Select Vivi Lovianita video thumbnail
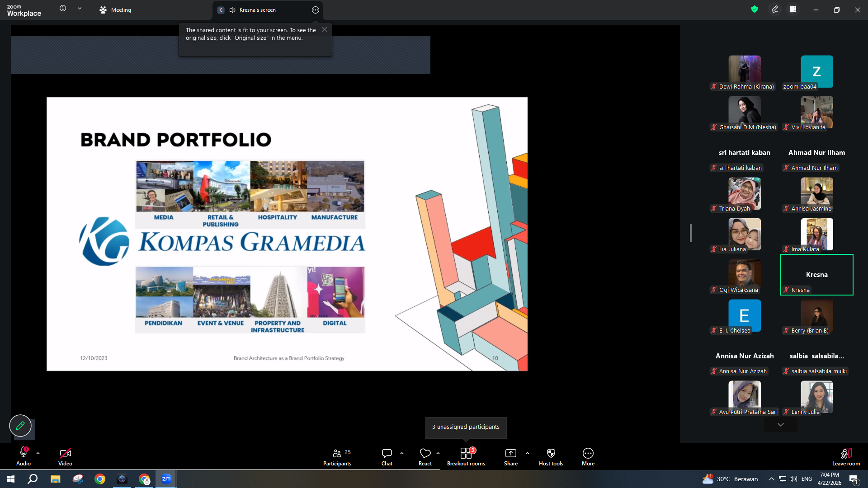The image size is (868, 488). click(817, 112)
